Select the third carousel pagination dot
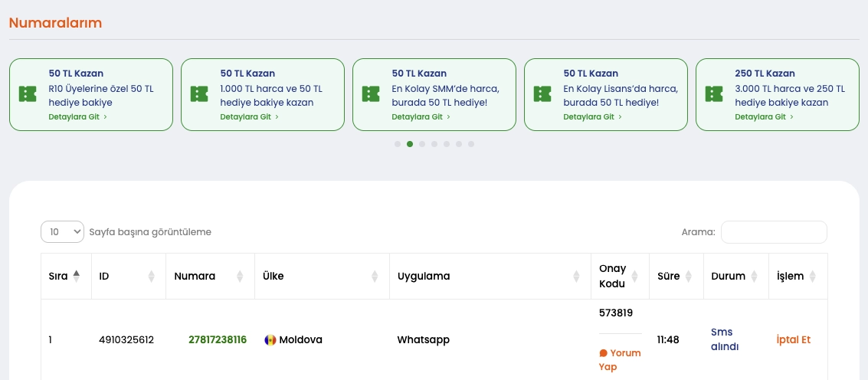 point(422,144)
